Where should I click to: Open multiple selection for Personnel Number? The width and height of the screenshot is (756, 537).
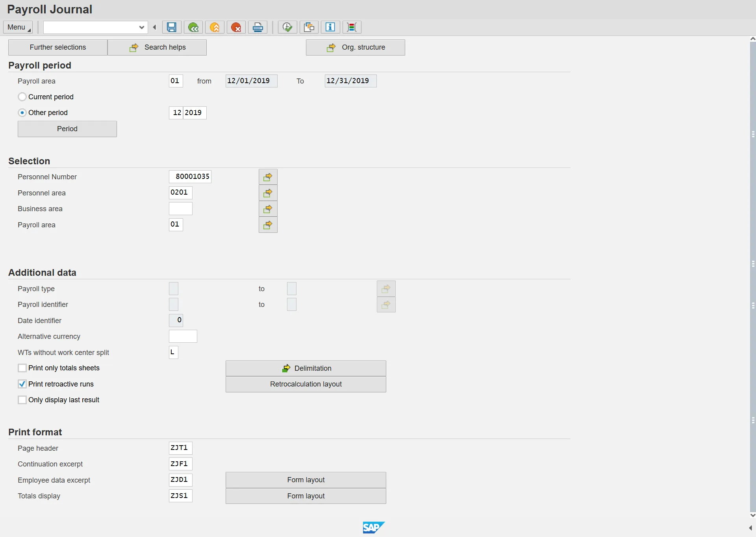(x=268, y=177)
